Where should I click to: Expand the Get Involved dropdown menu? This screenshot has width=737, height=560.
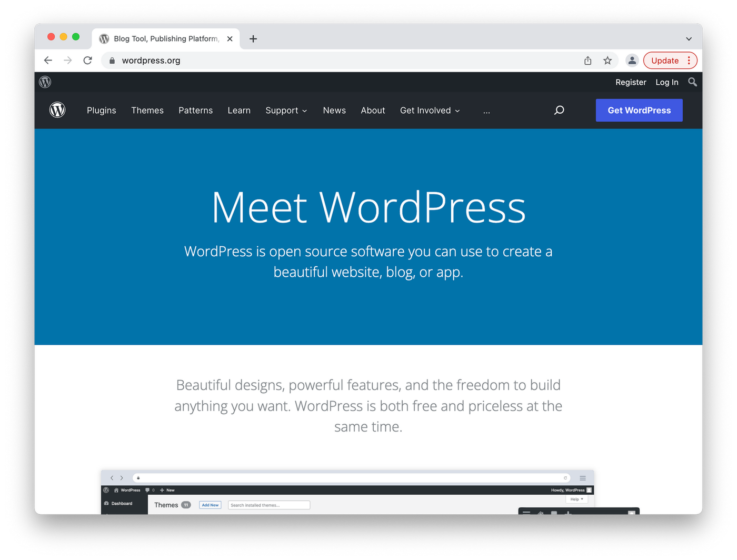(x=430, y=110)
